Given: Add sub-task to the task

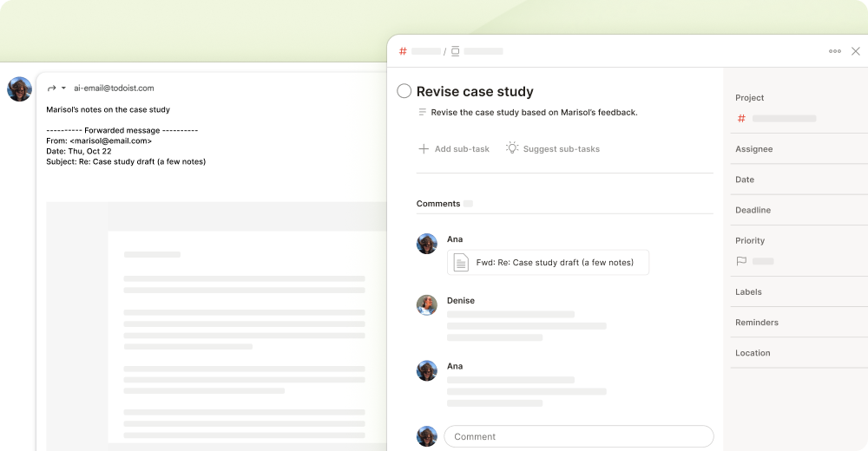Looking at the screenshot, I should (454, 149).
